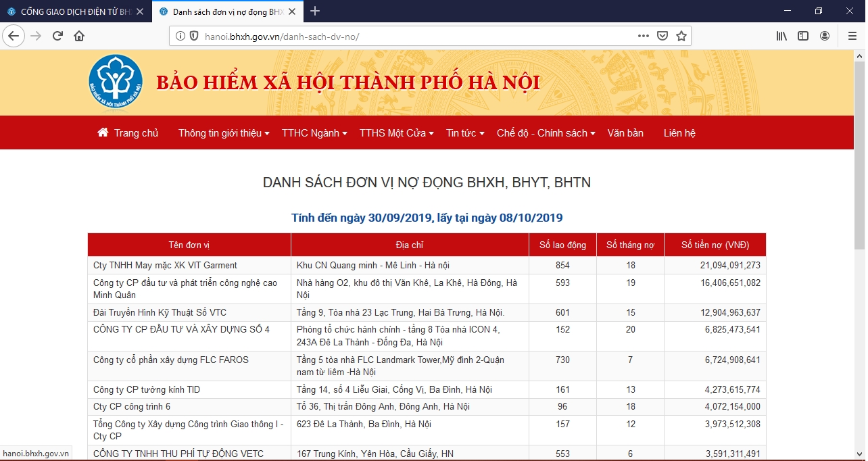
Task: Open "Trang chủ" from the menu bar
Action: click(x=128, y=132)
